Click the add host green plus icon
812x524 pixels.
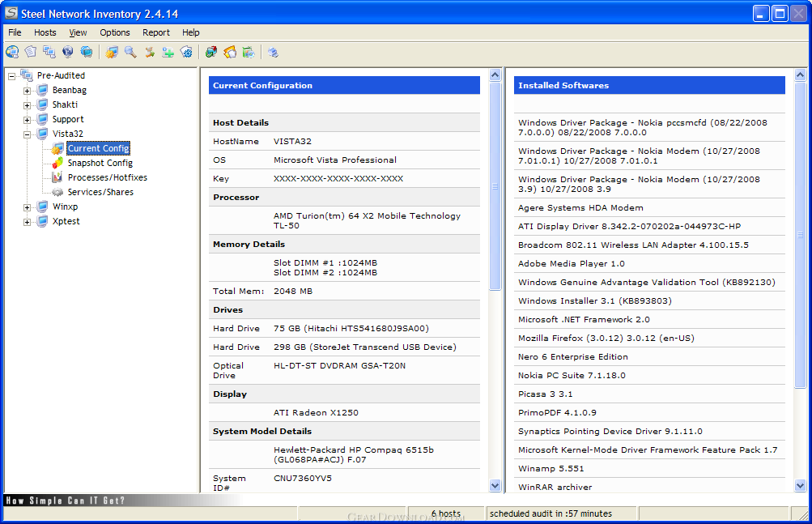[168, 52]
